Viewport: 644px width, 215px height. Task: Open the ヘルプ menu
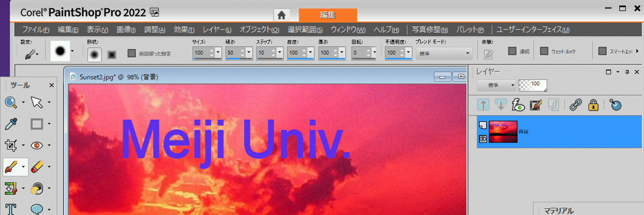[386, 29]
